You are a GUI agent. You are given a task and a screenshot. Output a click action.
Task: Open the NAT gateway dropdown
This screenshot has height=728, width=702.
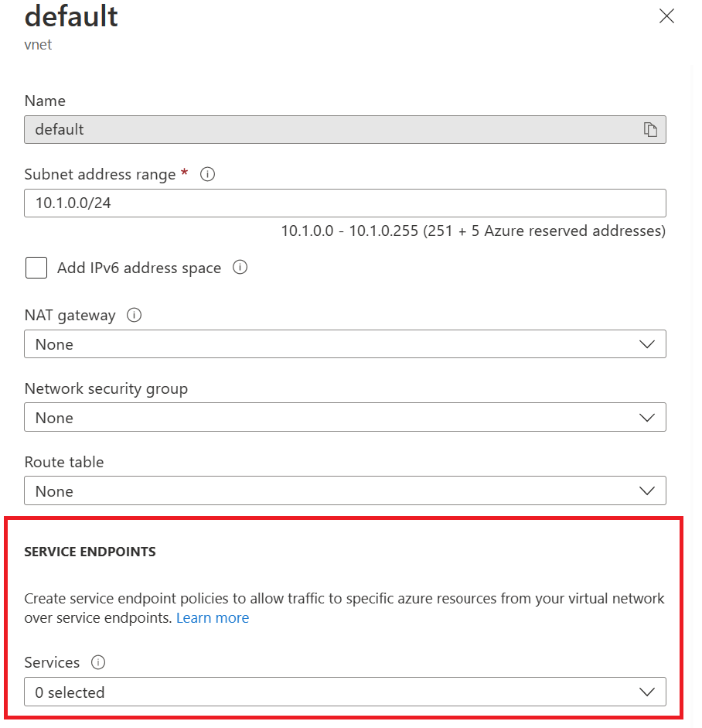tap(345, 343)
